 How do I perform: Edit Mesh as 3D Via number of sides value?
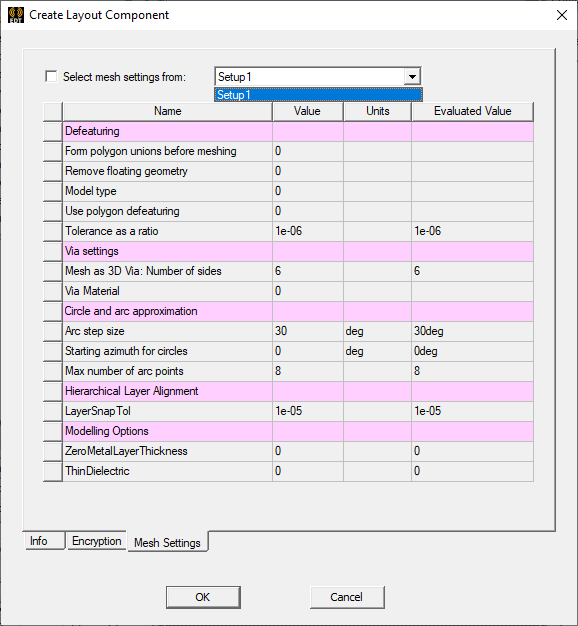tap(308, 271)
